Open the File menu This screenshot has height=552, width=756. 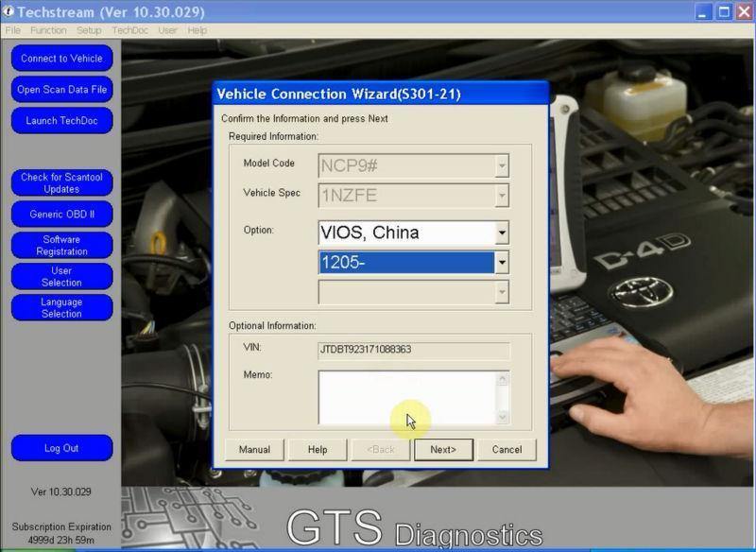(x=13, y=30)
